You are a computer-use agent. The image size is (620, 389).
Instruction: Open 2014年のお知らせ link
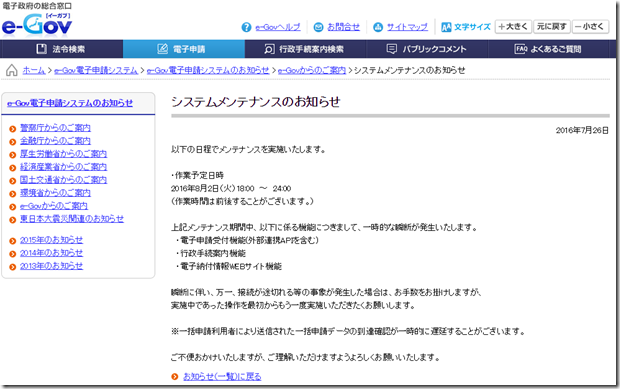tap(51, 253)
